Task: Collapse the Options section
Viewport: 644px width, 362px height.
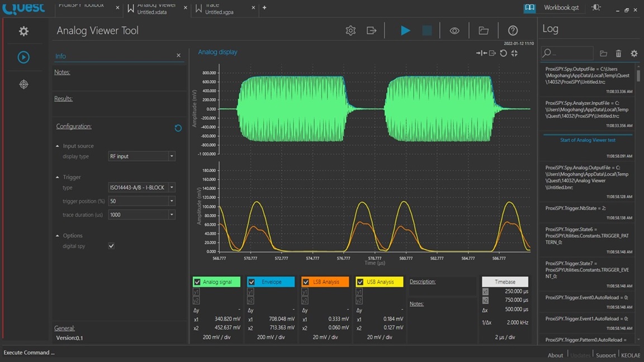Action: [x=57, y=236]
